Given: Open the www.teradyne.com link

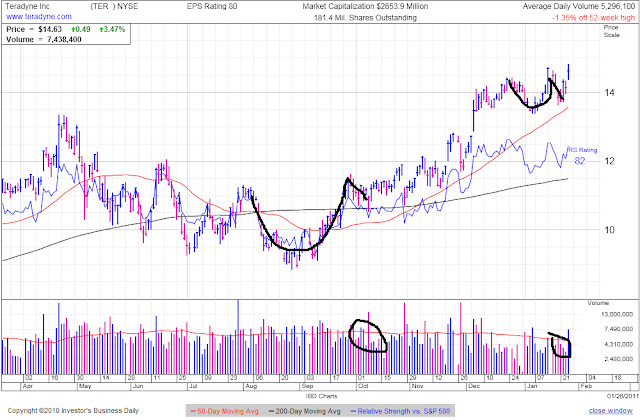Looking at the screenshot, I should click(39, 17).
